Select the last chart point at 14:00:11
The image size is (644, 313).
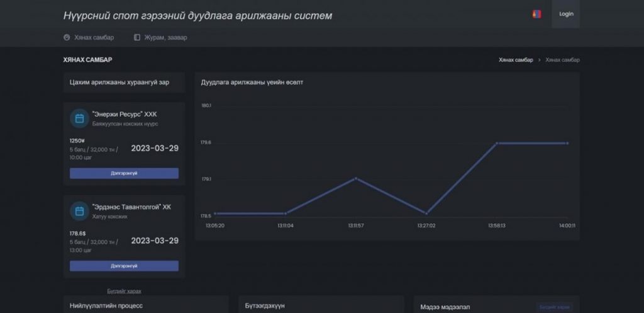click(x=567, y=144)
